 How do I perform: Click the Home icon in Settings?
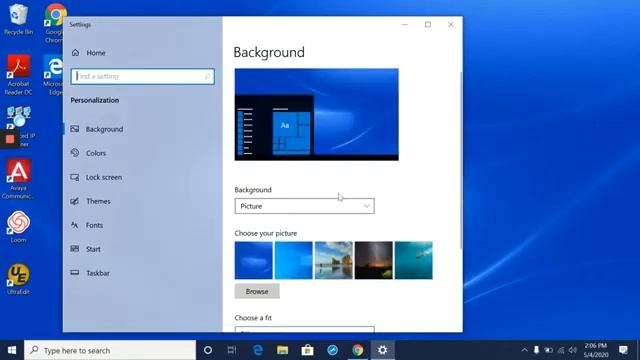[x=76, y=53]
